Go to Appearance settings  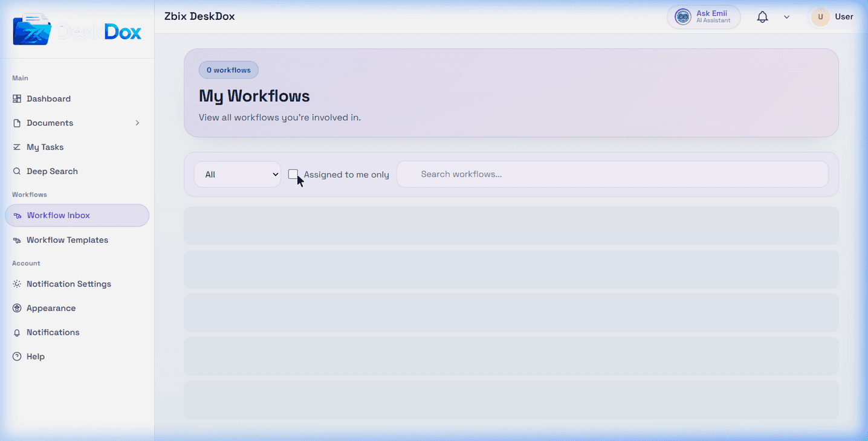coord(77,308)
